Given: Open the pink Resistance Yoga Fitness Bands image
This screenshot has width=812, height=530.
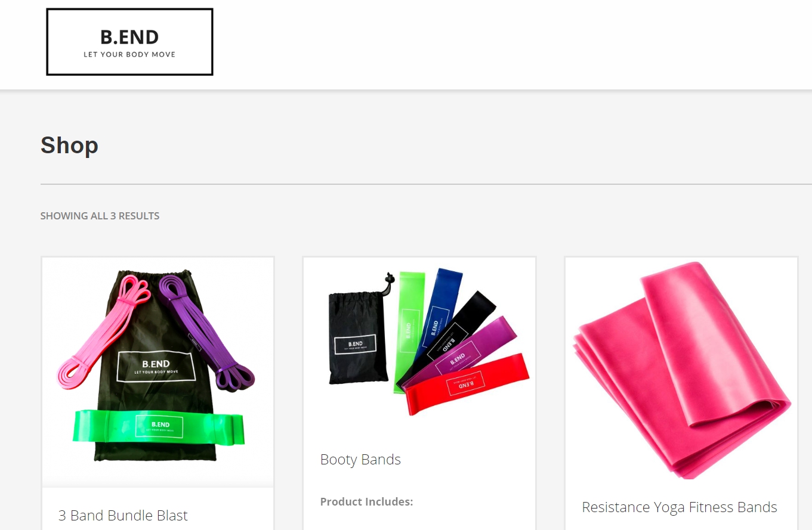Looking at the screenshot, I should pos(681,371).
